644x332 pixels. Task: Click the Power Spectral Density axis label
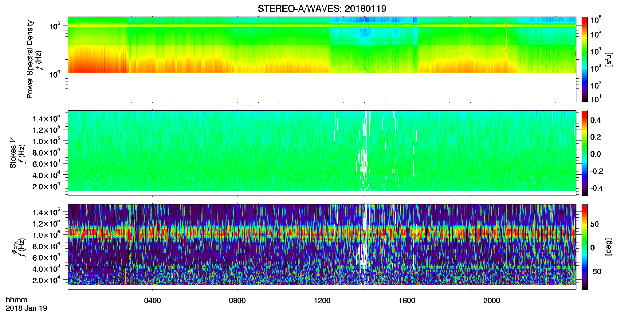[30, 59]
